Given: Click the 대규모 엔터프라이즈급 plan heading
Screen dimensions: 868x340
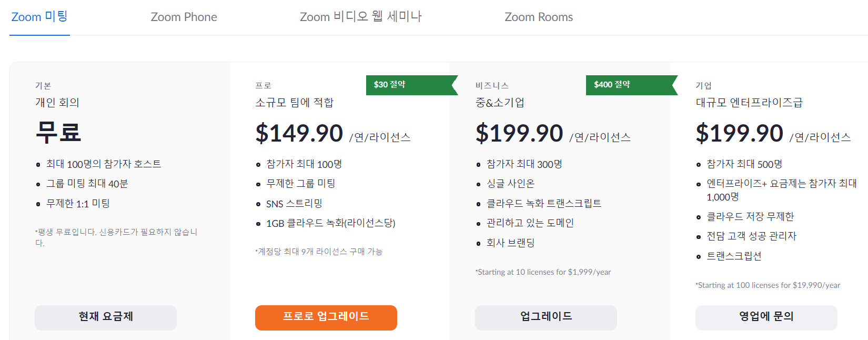Looking at the screenshot, I should pos(749,103).
